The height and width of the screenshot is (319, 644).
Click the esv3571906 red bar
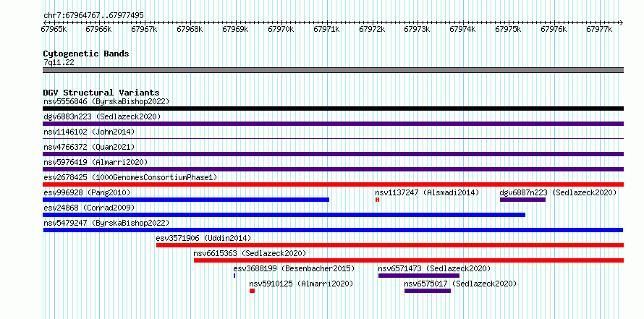tap(390, 245)
